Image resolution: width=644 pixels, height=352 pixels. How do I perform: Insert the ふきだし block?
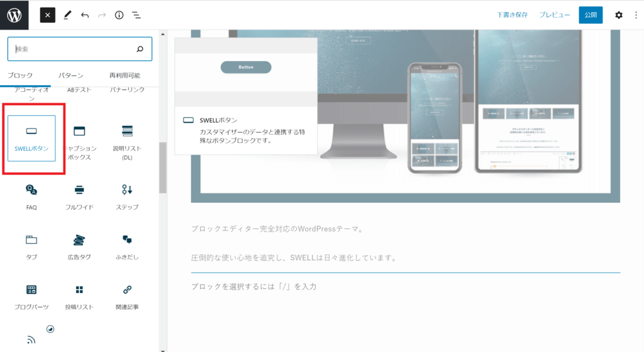(127, 247)
